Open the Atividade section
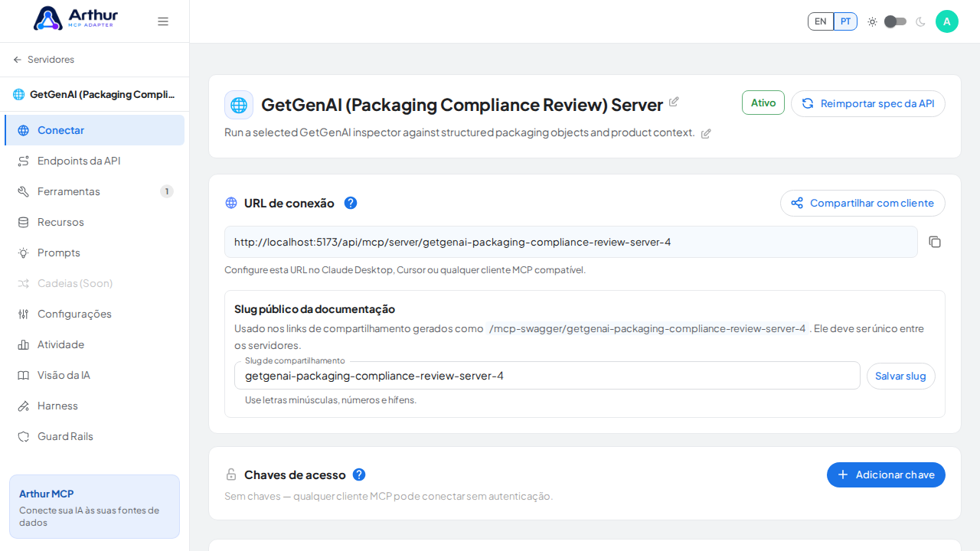This screenshot has height=551, width=980. coord(95,344)
